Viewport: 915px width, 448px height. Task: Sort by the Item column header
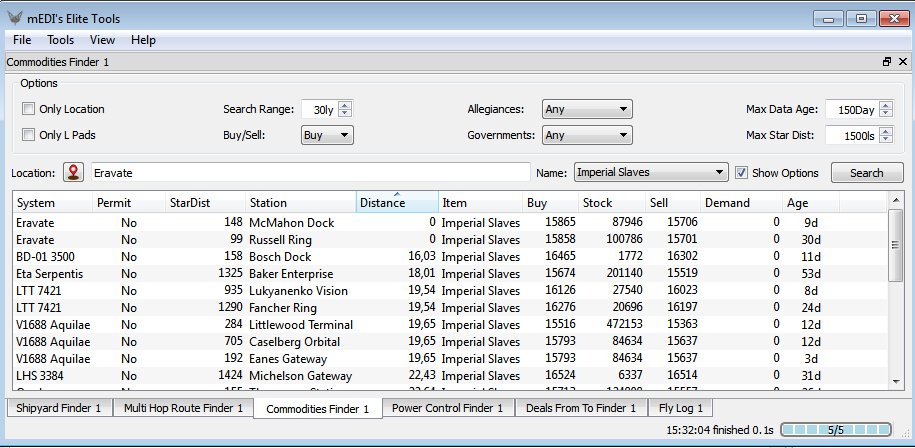[x=480, y=202]
